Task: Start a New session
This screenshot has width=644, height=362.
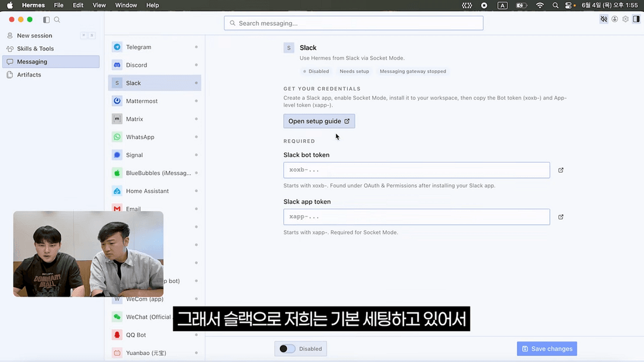Action: coord(51,36)
